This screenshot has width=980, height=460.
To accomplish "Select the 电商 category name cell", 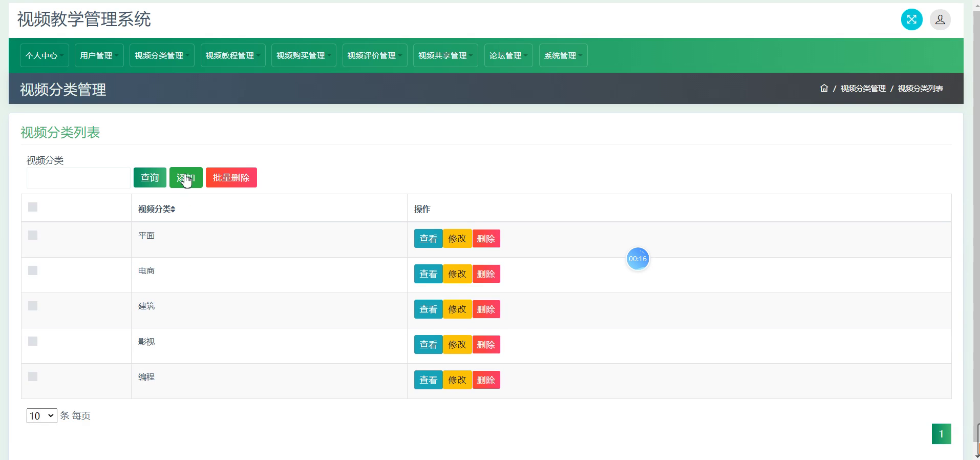I will (269, 275).
